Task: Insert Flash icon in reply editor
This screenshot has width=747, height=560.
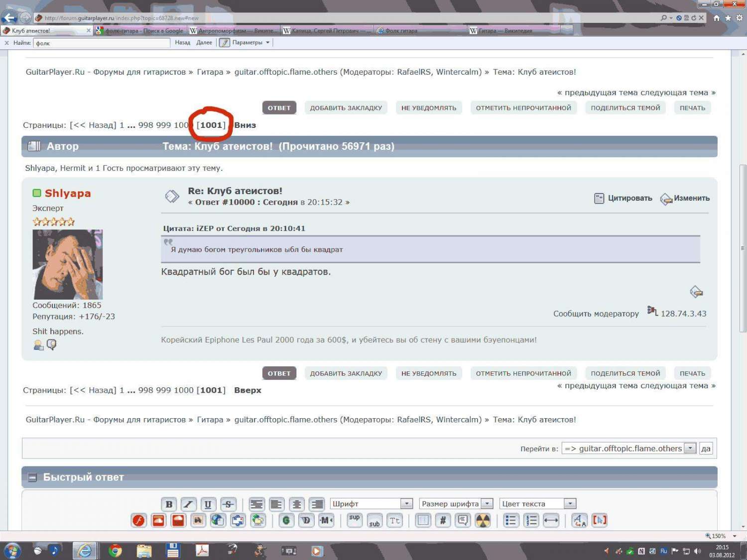Action: coord(138,521)
